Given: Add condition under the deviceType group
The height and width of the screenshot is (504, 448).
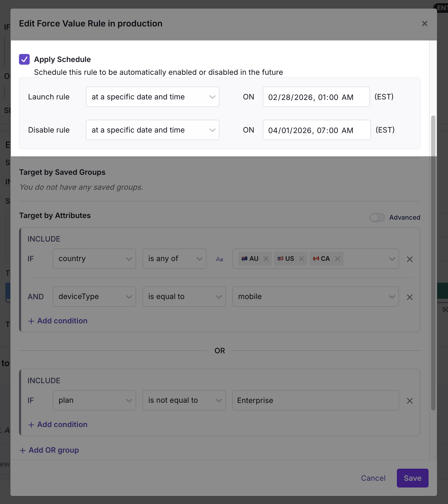Looking at the screenshot, I should pos(58,321).
